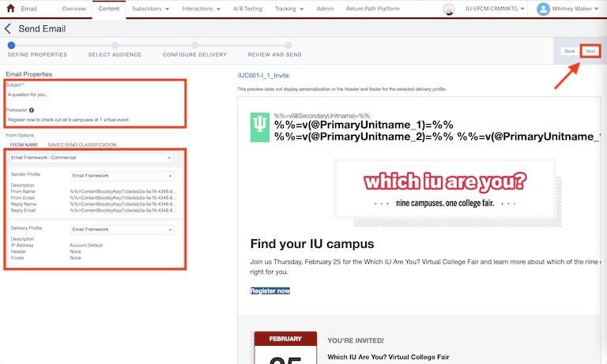
Task: Open the account avatar image
Action: pos(449,9)
